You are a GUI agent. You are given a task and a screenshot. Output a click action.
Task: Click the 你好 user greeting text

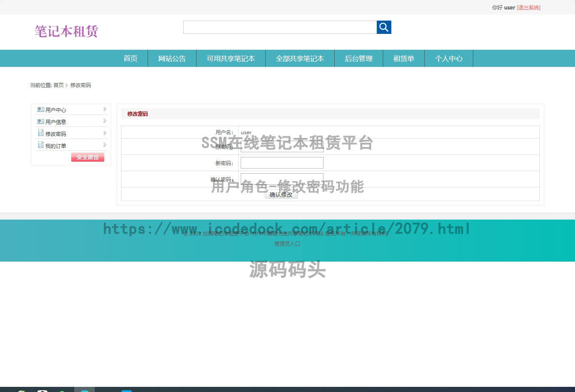(503, 8)
